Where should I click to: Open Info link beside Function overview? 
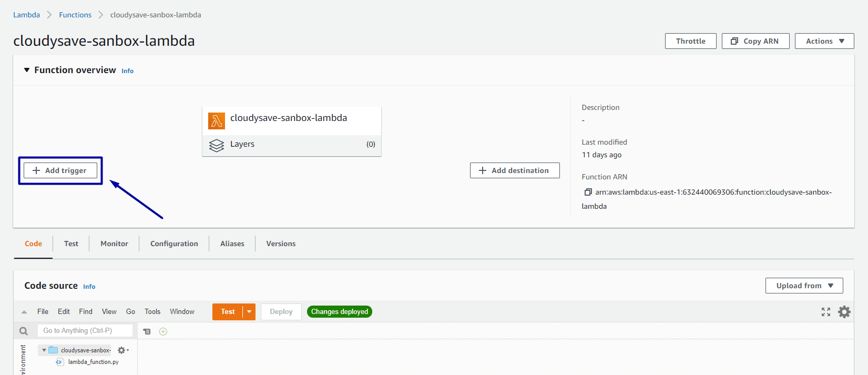(128, 71)
